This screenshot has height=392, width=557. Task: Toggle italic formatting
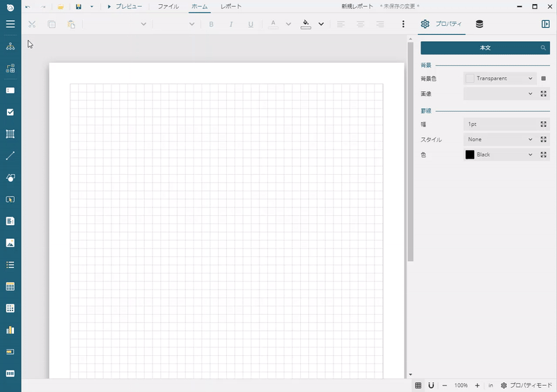click(x=231, y=24)
